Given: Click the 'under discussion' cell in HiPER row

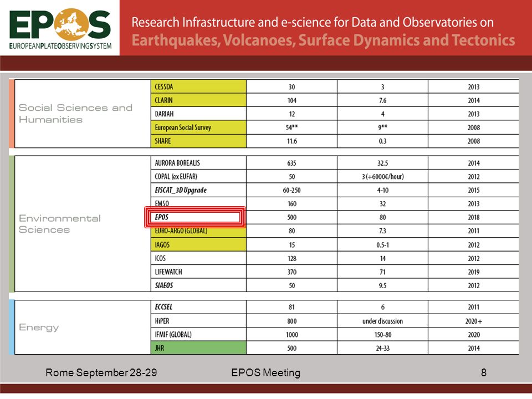Looking at the screenshot, I should point(383,321).
